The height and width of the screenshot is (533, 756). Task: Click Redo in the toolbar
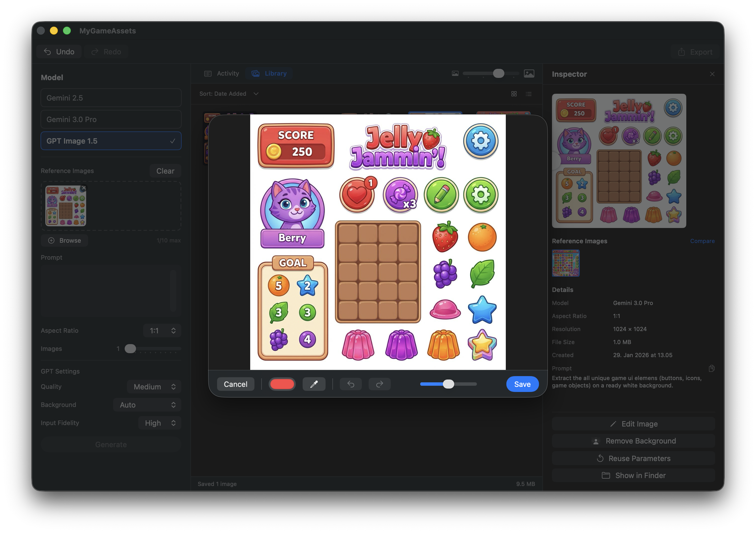pyautogui.click(x=106, y=52)
